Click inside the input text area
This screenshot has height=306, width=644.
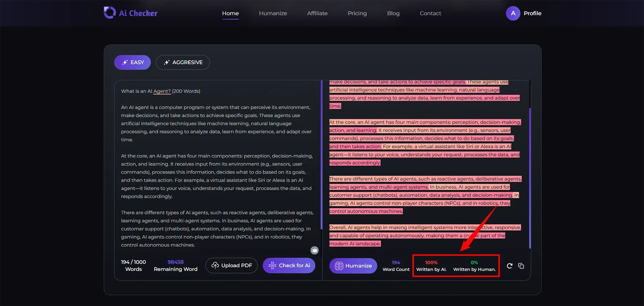point(217,168)
